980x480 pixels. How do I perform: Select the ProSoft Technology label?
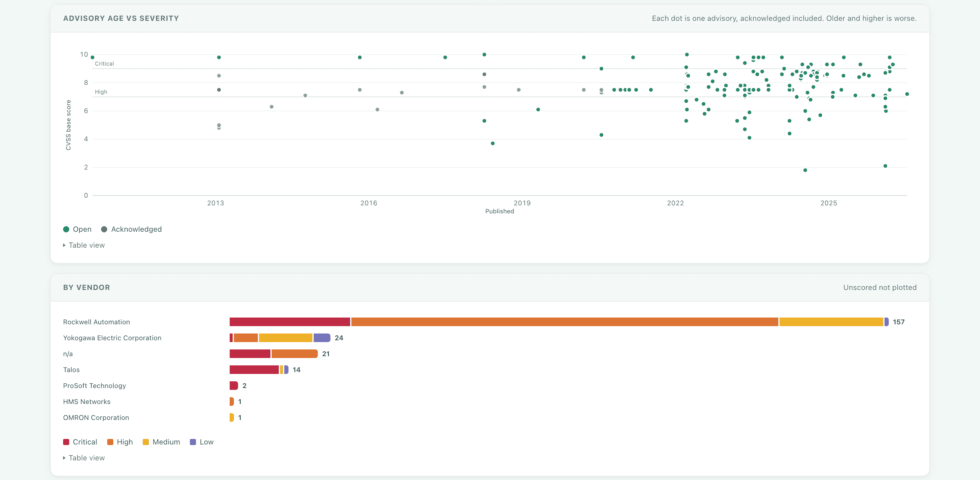point(94,386)
